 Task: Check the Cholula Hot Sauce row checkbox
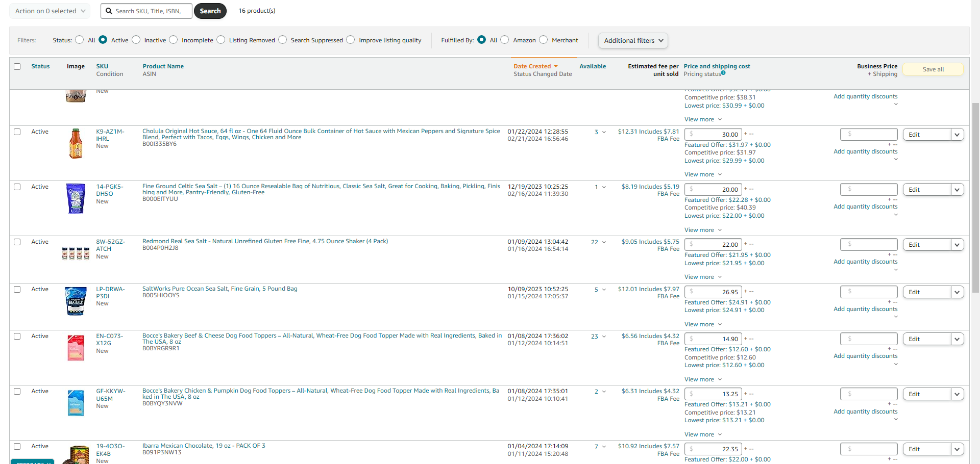pyautogui.click(x=17, y=132)
